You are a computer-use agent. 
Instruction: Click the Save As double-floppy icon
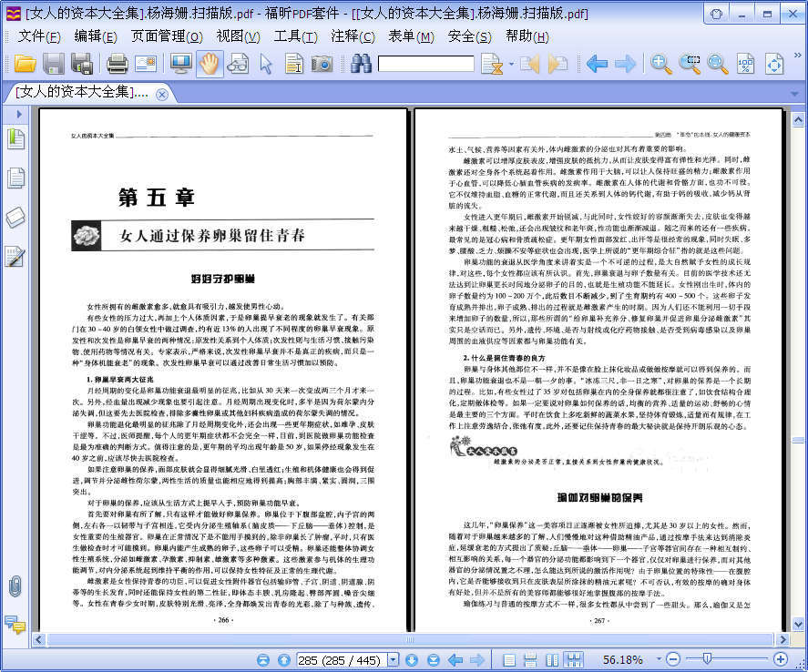(x=82, y=64)
